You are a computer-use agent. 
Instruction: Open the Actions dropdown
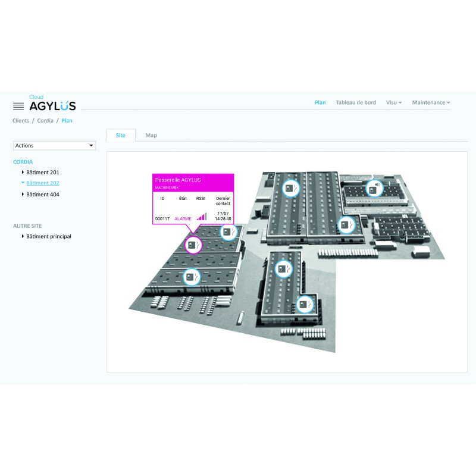(54, 145)
